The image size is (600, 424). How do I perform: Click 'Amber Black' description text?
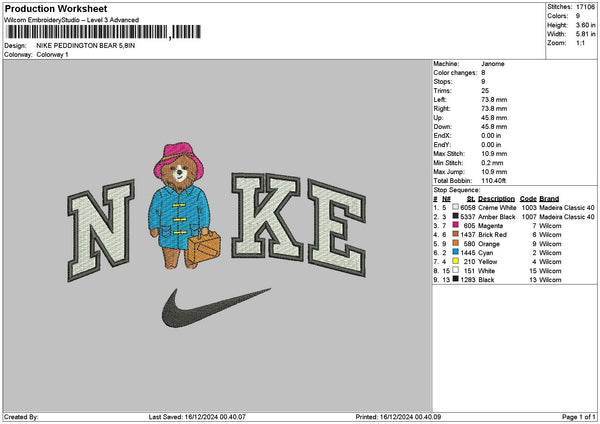tap(497, 217)
